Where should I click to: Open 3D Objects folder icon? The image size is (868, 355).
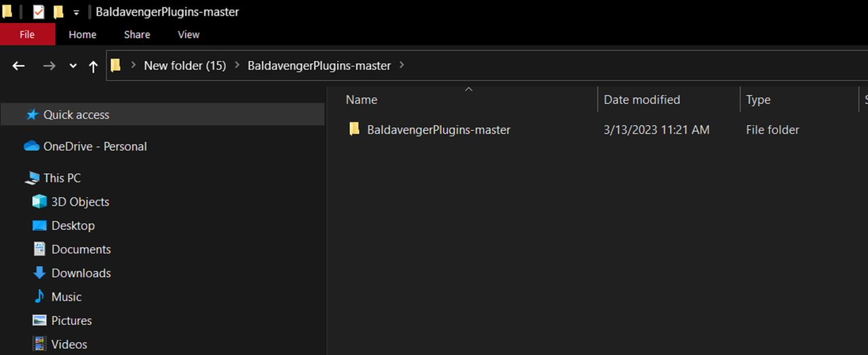40,202
